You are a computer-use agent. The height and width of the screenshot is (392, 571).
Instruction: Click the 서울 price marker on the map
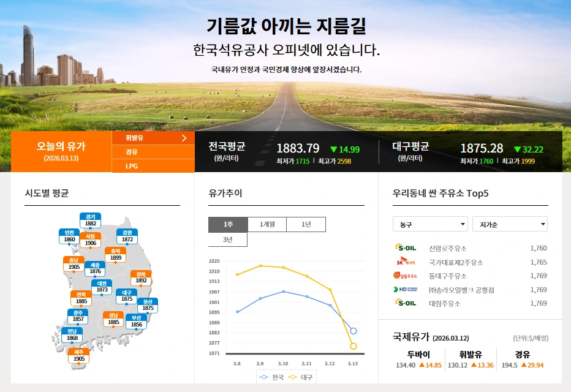pos(90,241)
